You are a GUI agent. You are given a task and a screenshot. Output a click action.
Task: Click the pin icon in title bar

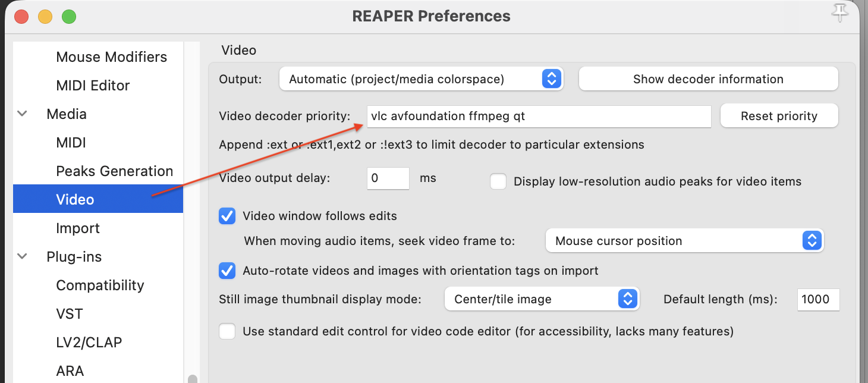pyautogui.click(x=839, y=12)
